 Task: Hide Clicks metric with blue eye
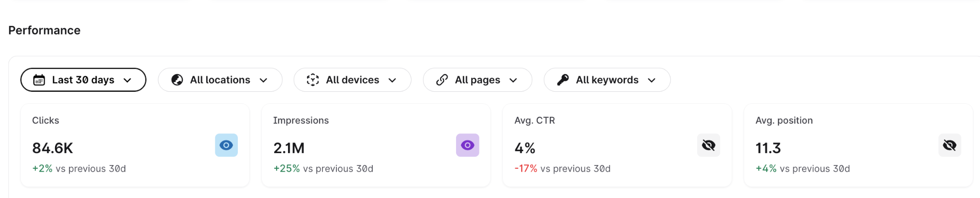226,145
